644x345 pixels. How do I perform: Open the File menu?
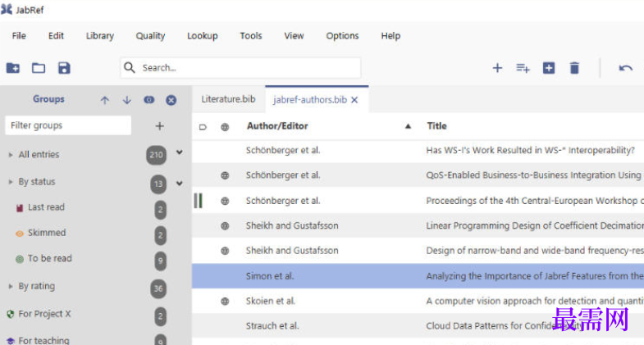(19, 36)
